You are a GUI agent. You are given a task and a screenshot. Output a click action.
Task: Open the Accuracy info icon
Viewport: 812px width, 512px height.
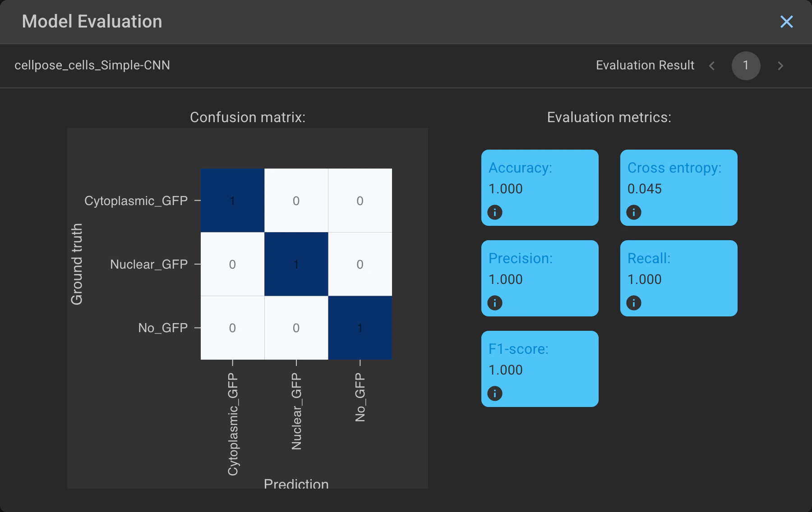(495, 212)
